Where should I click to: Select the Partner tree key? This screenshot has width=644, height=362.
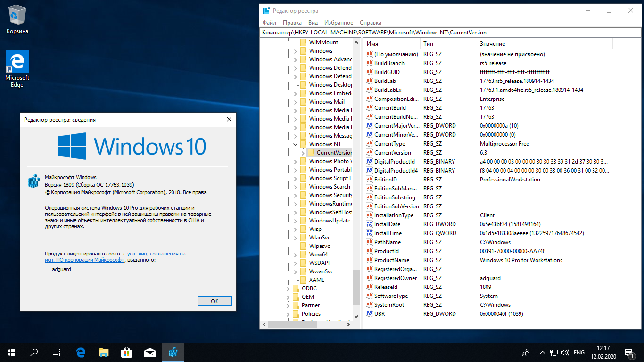pyautogui.click(x=311, y=305)
